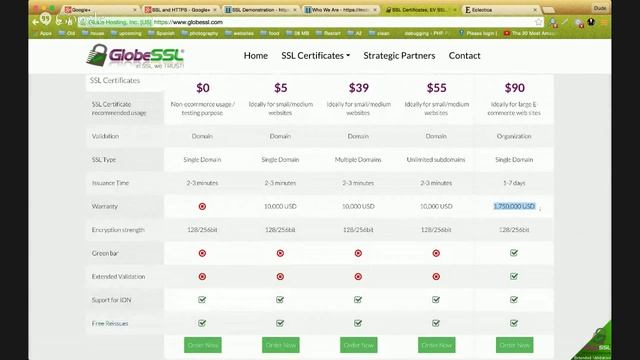Open the Strategic Partners page
The height and width of the screenshot is (360, 640).
(x=399, y=56)
